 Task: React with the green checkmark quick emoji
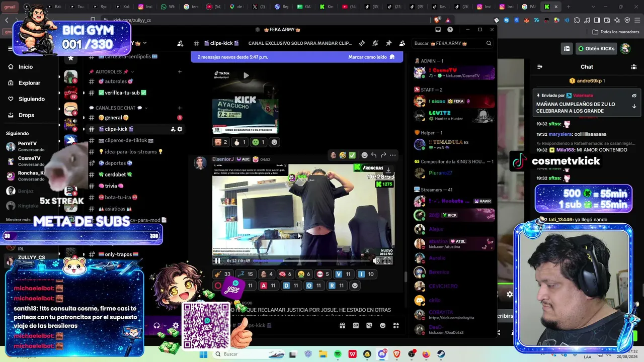point(352,155)
